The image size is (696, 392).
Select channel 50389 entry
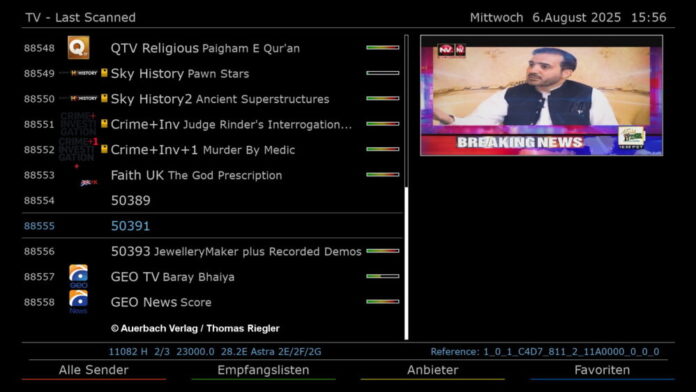click(212, 200)
